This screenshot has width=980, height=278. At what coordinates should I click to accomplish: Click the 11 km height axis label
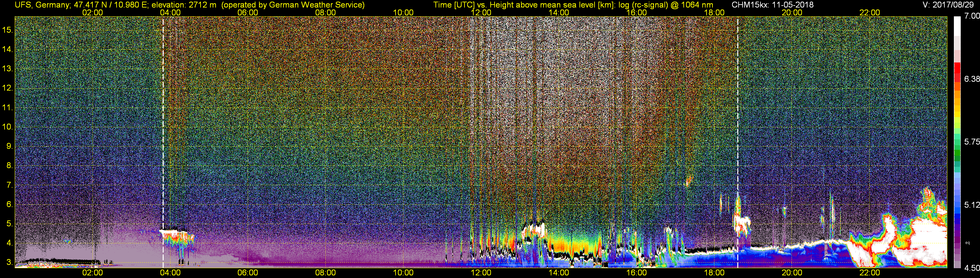click(x=8, y=107)
